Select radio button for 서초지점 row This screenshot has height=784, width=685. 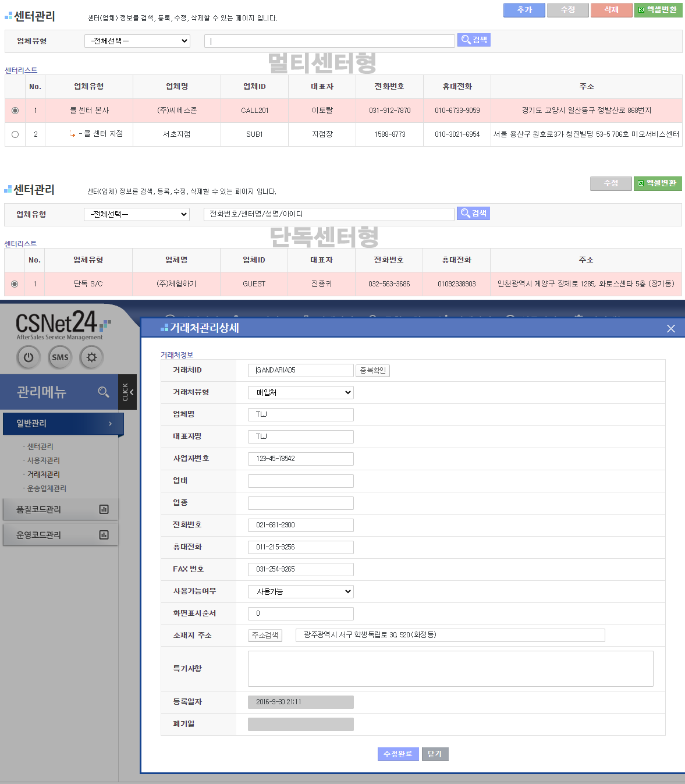tap(15, 134)
